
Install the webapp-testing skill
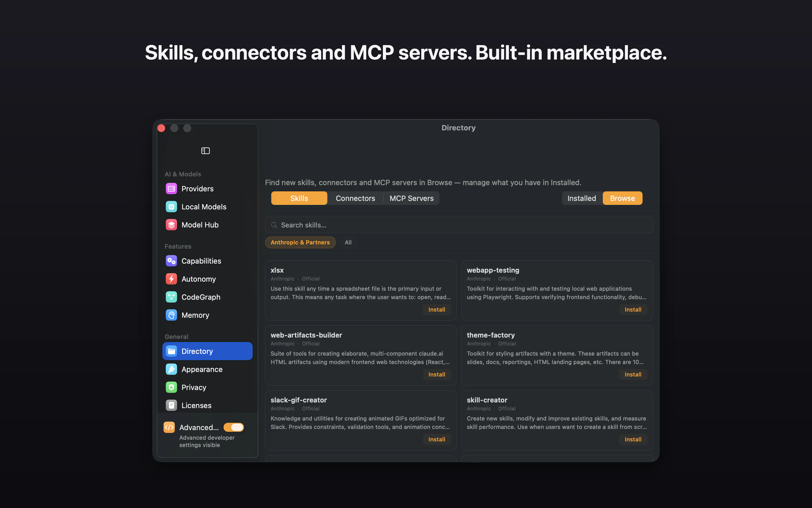633,310
